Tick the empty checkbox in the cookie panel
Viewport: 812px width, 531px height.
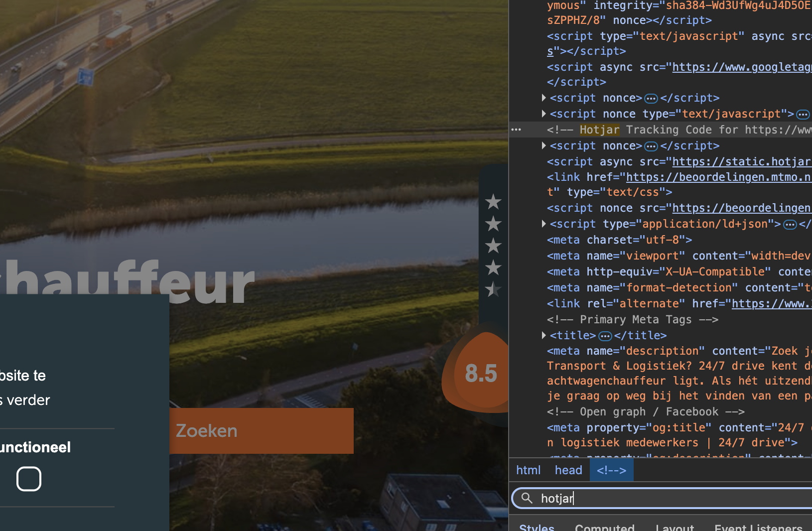point(29,479)
